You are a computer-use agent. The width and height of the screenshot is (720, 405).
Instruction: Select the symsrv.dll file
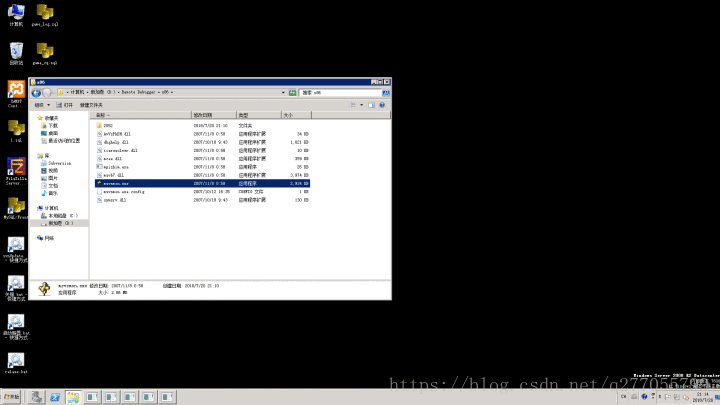(x=202, y=200)
